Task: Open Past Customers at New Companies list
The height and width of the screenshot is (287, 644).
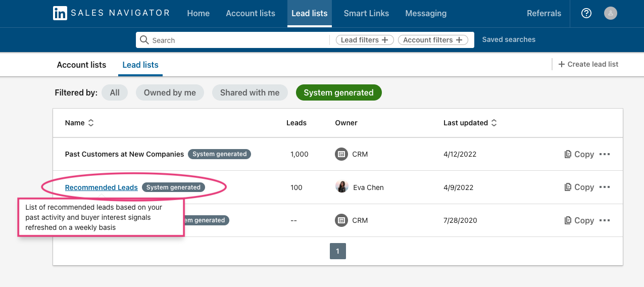Action: pyautogui.click(x=125, y=154)
